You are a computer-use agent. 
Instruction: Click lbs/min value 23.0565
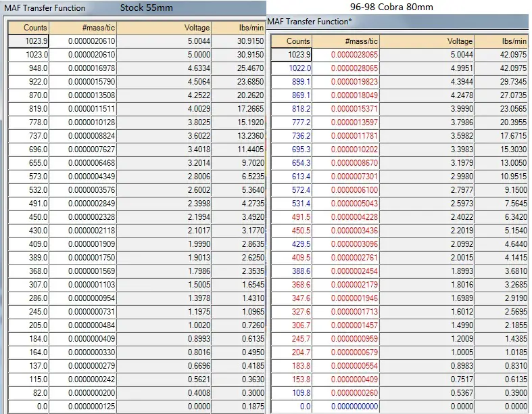[501, 109]
